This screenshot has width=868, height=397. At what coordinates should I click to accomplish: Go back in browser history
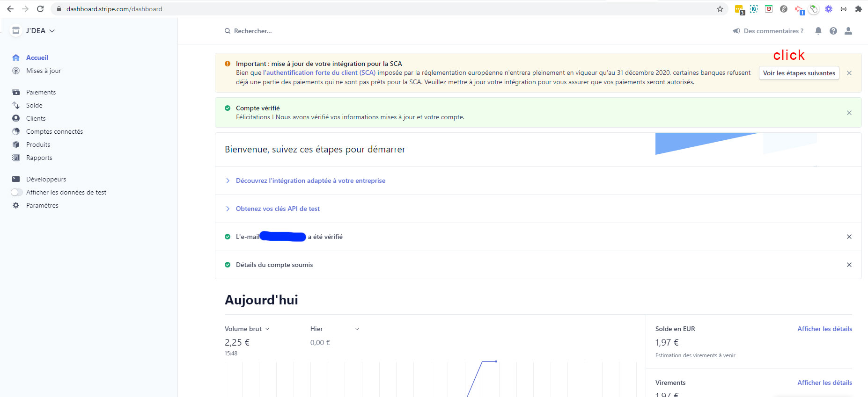[x=10, y=9]
